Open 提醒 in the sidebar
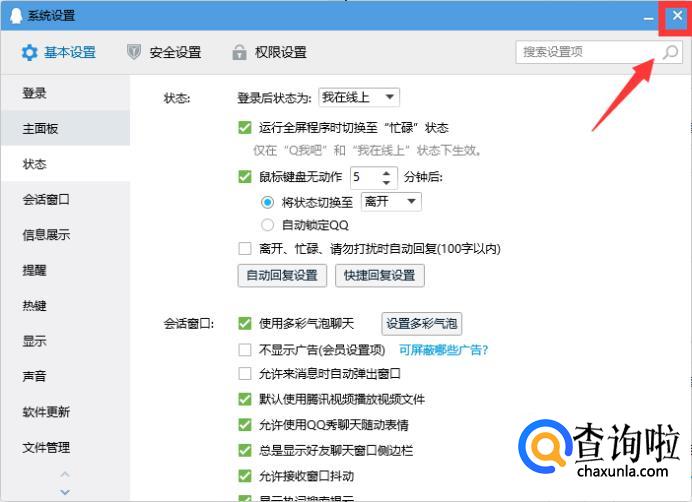 (x=65, y=270)
